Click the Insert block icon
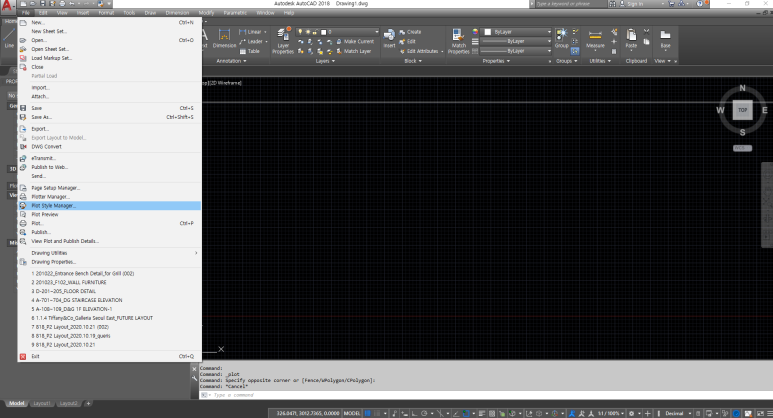 coord(390,38)
